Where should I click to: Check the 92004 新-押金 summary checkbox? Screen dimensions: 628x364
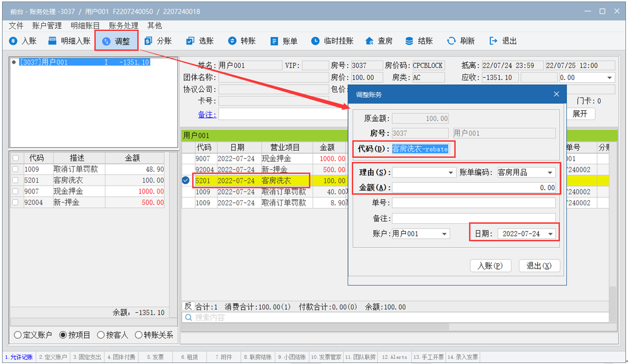tap(16, 202)
